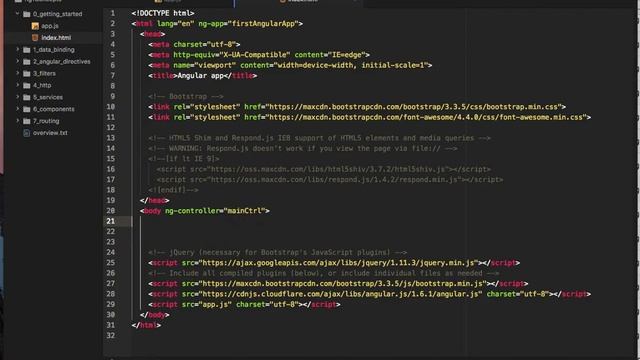Click the bootstrap.min.css stylesheet URL
The height and width of the screenshot is (360, 640).
pyautogui.click(x=413, y=107)
